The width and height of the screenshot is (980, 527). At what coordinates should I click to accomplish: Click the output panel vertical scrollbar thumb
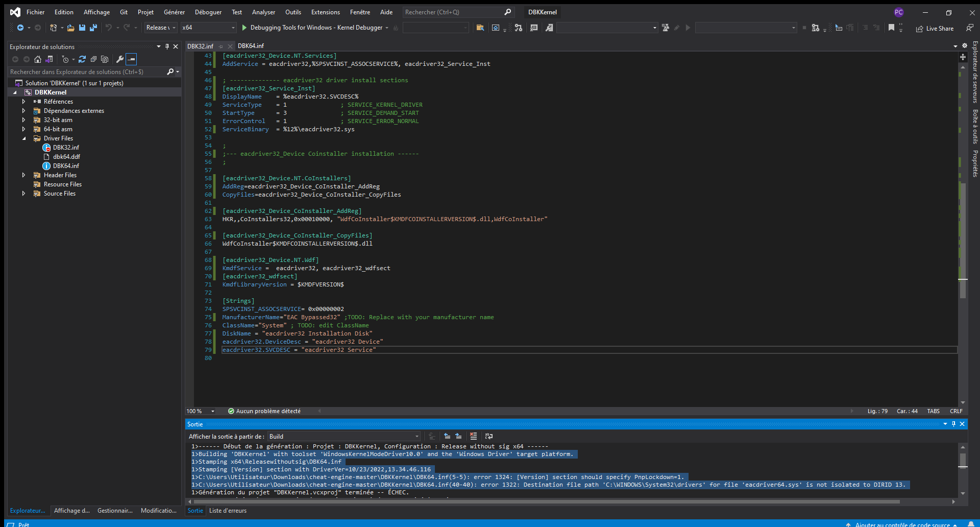[963, 460]
